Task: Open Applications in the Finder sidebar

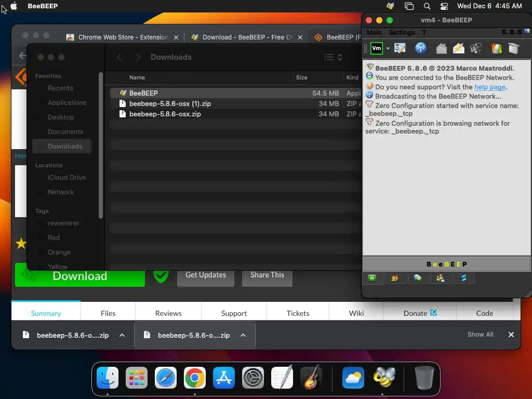Action: coord(67,102)
